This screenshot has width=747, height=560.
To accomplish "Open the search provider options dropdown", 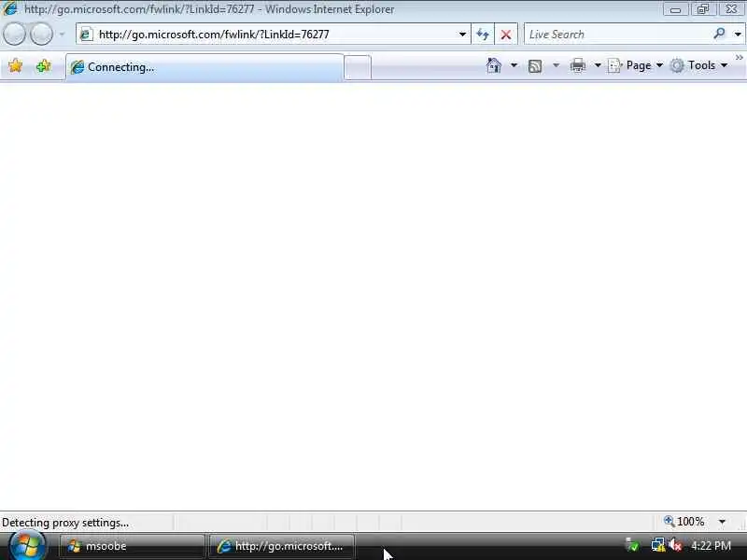I will [738, 35].
